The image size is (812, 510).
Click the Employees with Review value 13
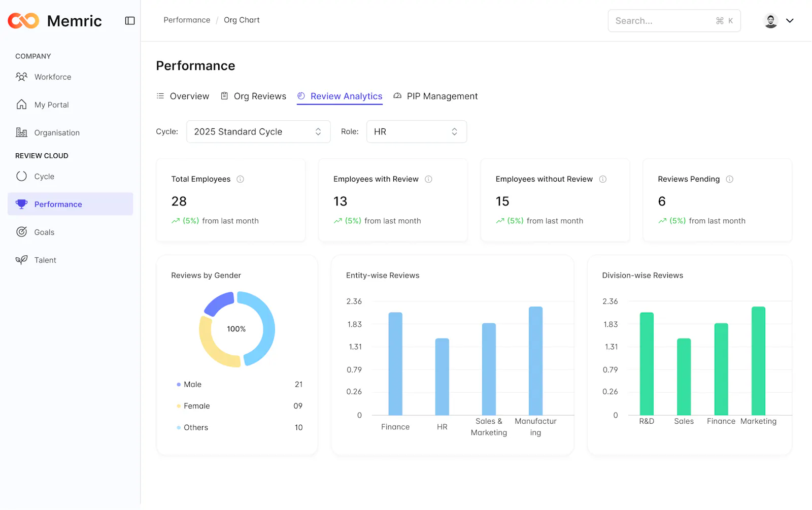341,201
